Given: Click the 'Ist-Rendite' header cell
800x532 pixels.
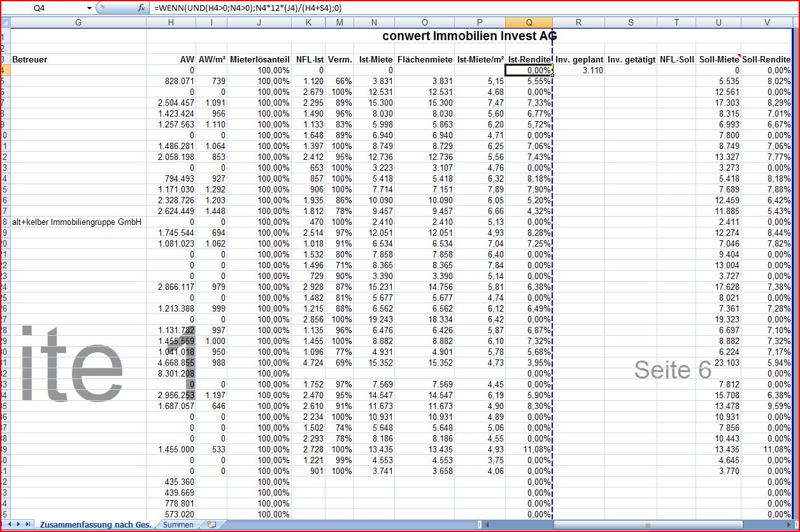Looking at the screenshot, I should (529, 59).
